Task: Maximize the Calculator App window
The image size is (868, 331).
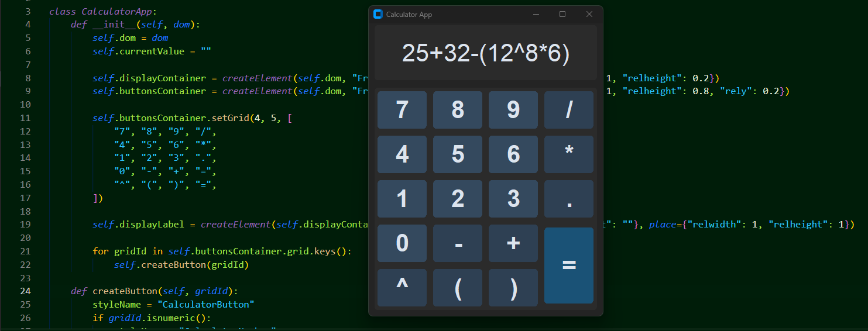Action: pyautogui.click(x=562, y=15)
